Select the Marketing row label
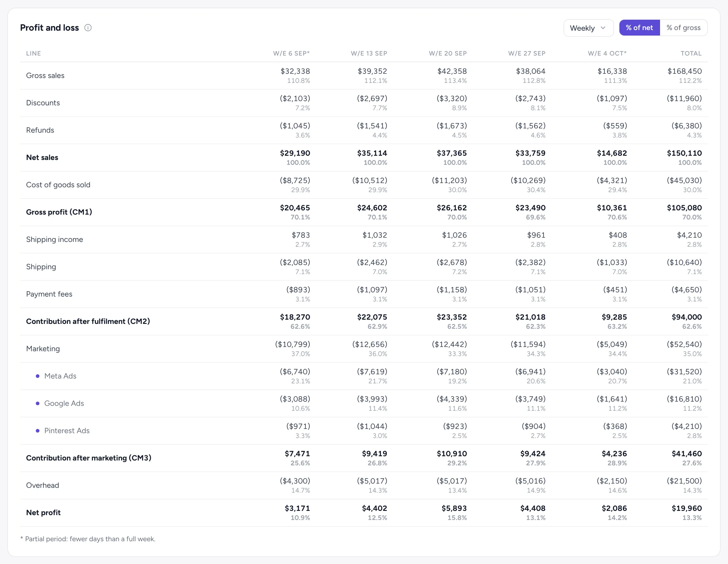The height and width of the screenshot is (564, 728). (x=43, y=349)
